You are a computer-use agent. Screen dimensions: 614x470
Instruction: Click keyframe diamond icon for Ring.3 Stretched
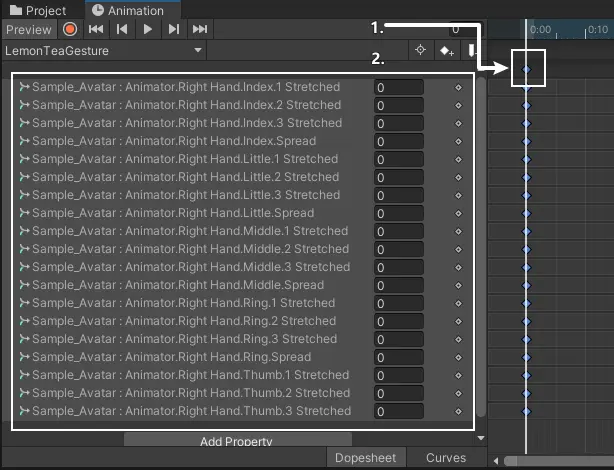459,340
